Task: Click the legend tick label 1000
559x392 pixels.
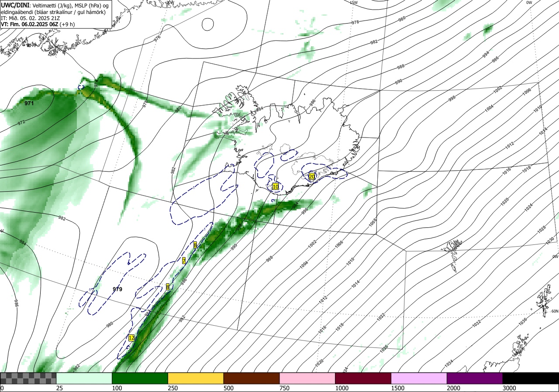Action: click(342, 388)
